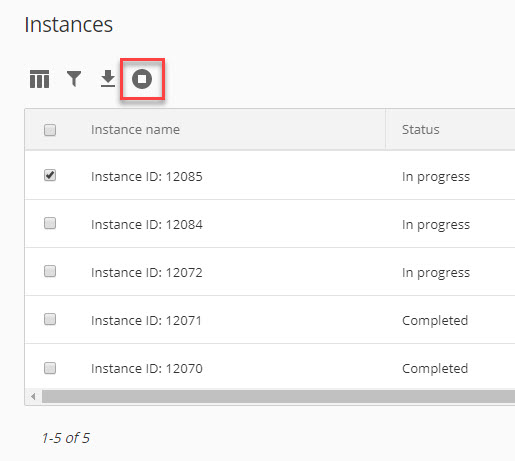The image size is (515, 461).
Task: Click the stop instance icon
Action: click(142, 79)
